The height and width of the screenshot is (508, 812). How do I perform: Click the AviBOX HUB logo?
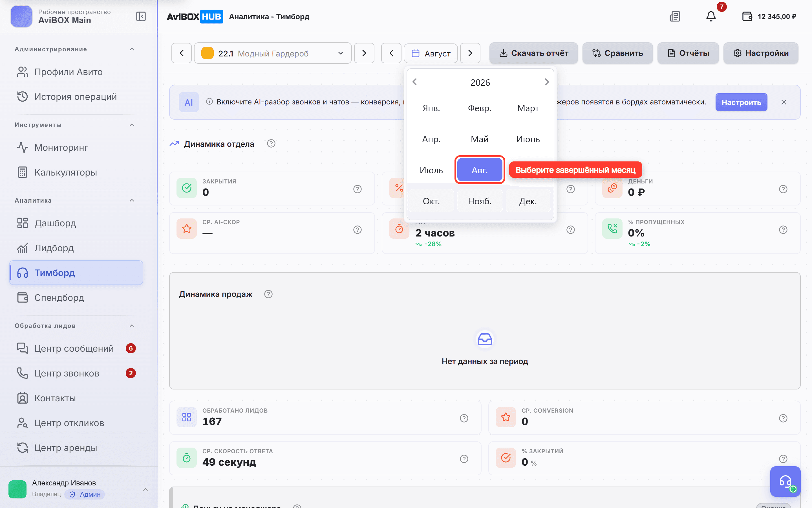point(195,16)
